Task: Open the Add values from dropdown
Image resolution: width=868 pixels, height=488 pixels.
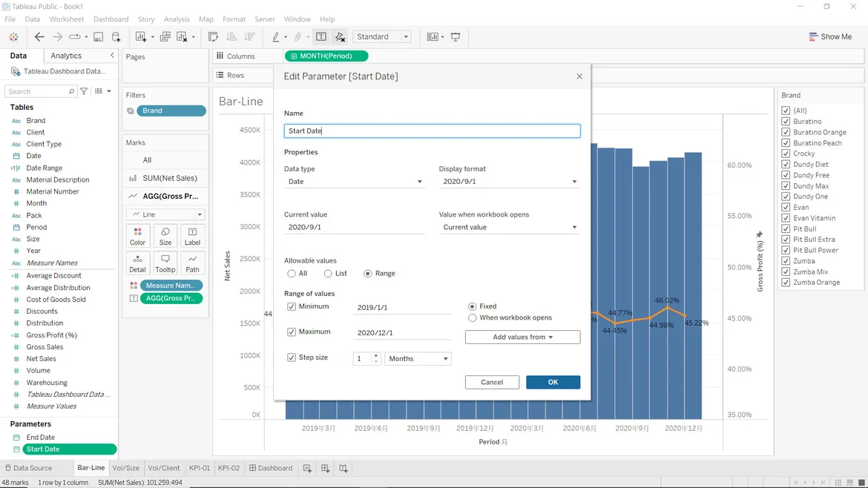Action: pos(522,337)
